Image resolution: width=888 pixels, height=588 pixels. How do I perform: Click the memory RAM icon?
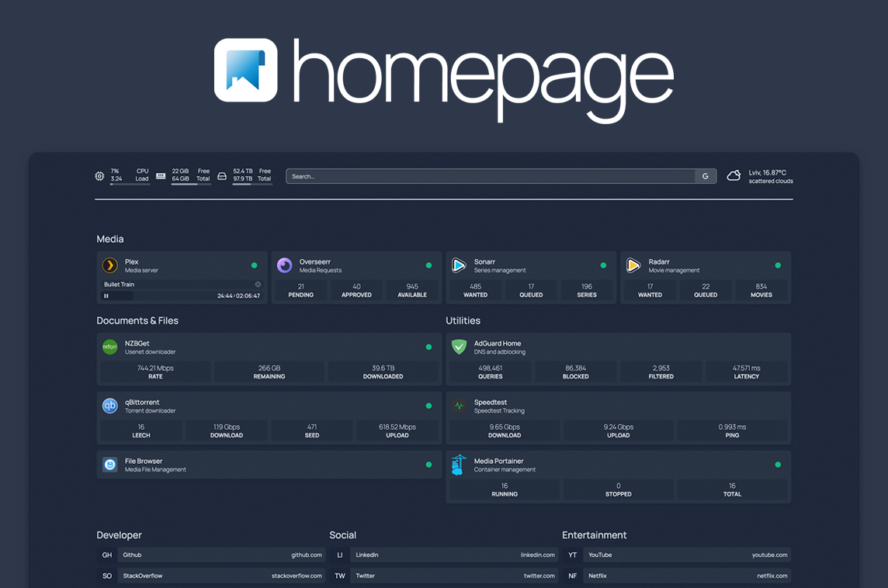(x=161, y=176)
